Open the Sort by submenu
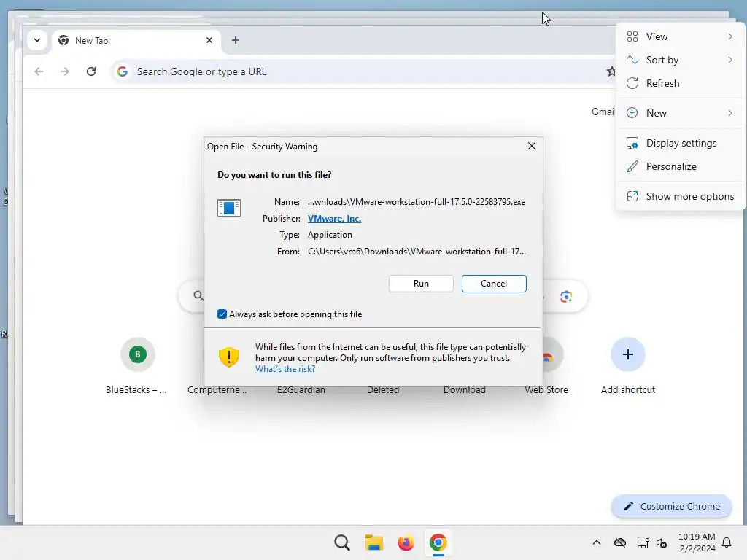747x560 pixels. click(680, 60)
